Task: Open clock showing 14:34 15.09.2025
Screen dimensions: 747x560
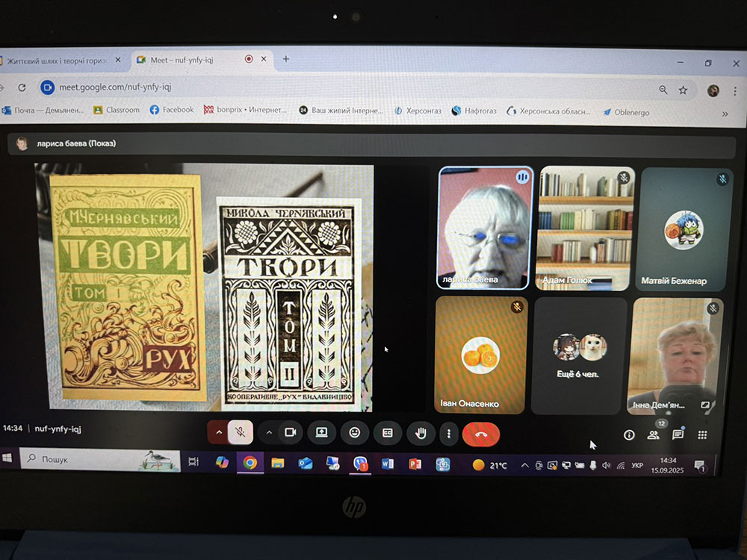Action: 667,465
